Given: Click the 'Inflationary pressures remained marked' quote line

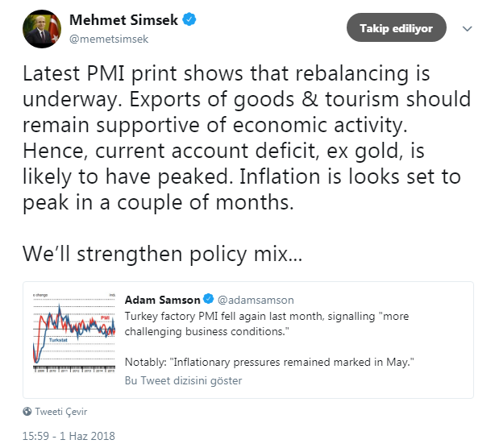Looking at the screenshot, I should coord(269,363).
